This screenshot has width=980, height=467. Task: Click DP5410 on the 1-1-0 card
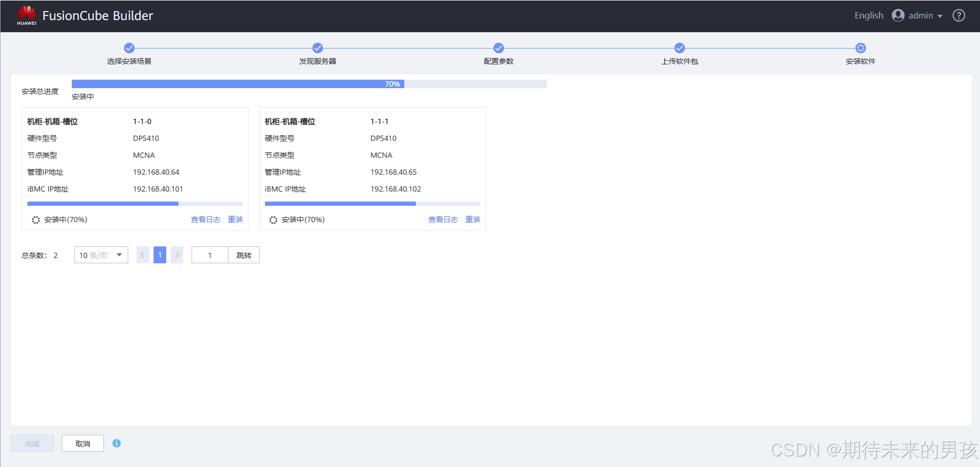point(146,138)
